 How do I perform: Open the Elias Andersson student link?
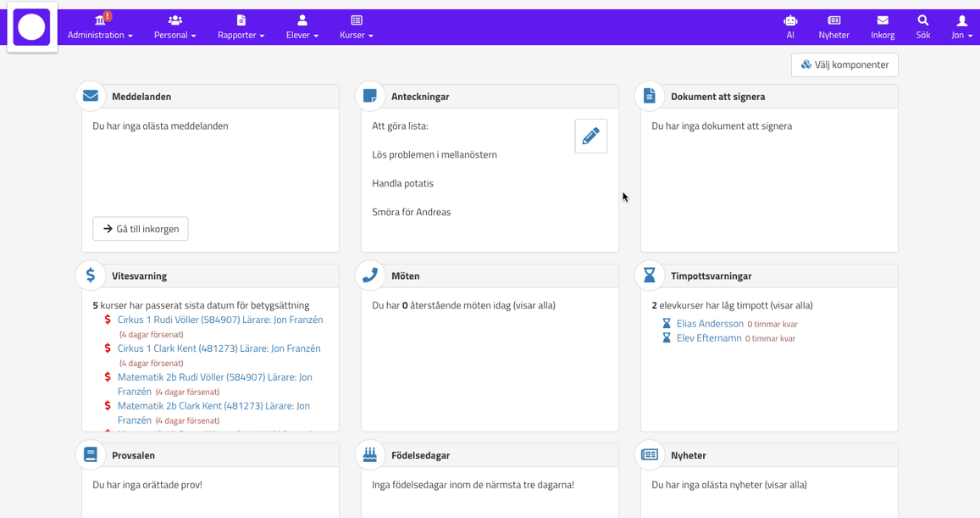click(x=710, y=323)
